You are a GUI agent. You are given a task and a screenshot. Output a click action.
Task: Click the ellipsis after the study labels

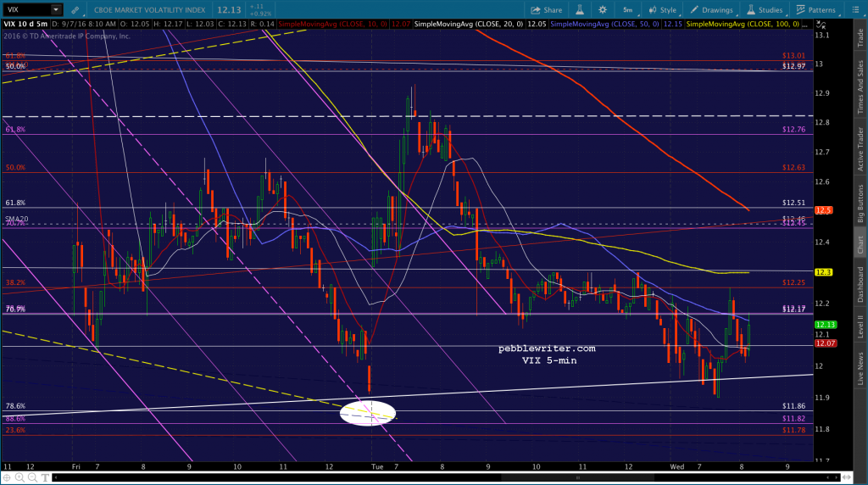point(805,25)
